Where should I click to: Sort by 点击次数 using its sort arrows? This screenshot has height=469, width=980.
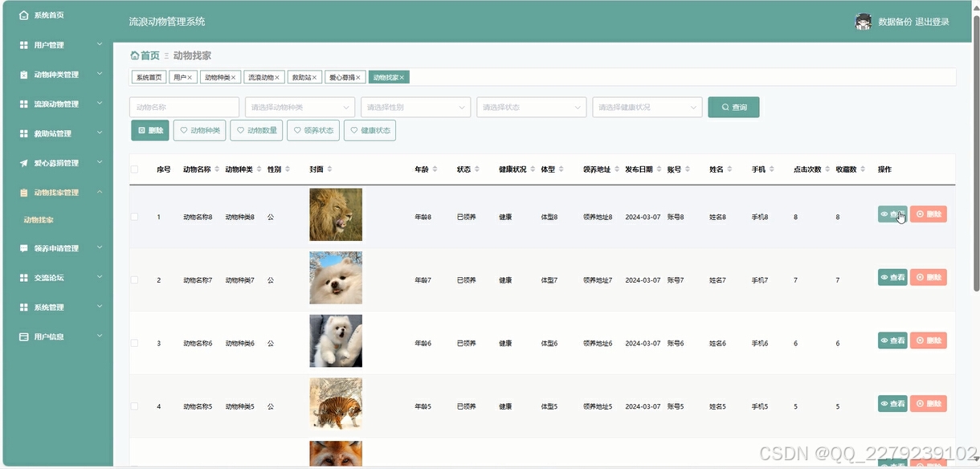pyautogui.click(x=827, y=169)
